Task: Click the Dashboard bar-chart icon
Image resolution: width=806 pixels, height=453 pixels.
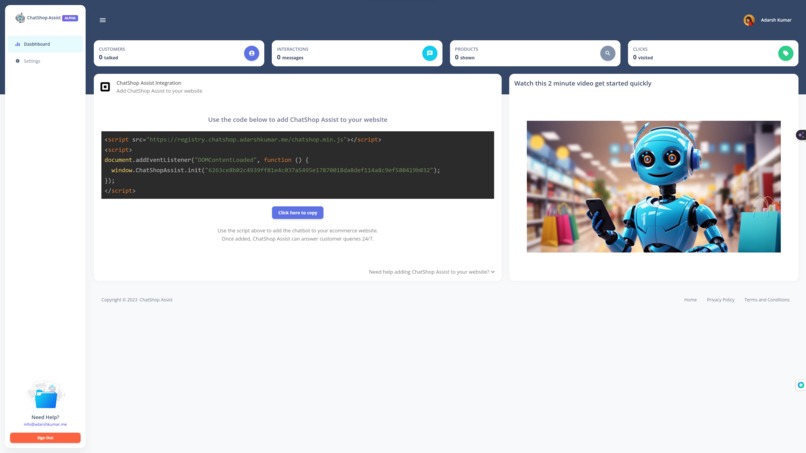Action: (x=17, y=44)
